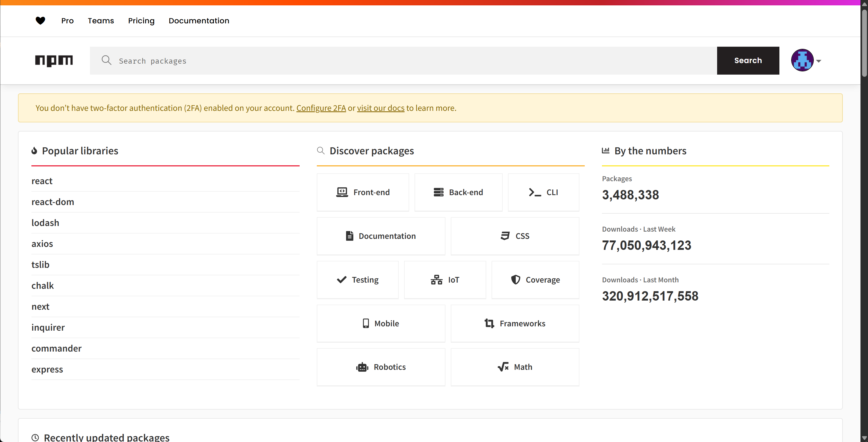The image size is (868, 442).
Task: Click the Front-end laptop icon
Action: point(342,192)
